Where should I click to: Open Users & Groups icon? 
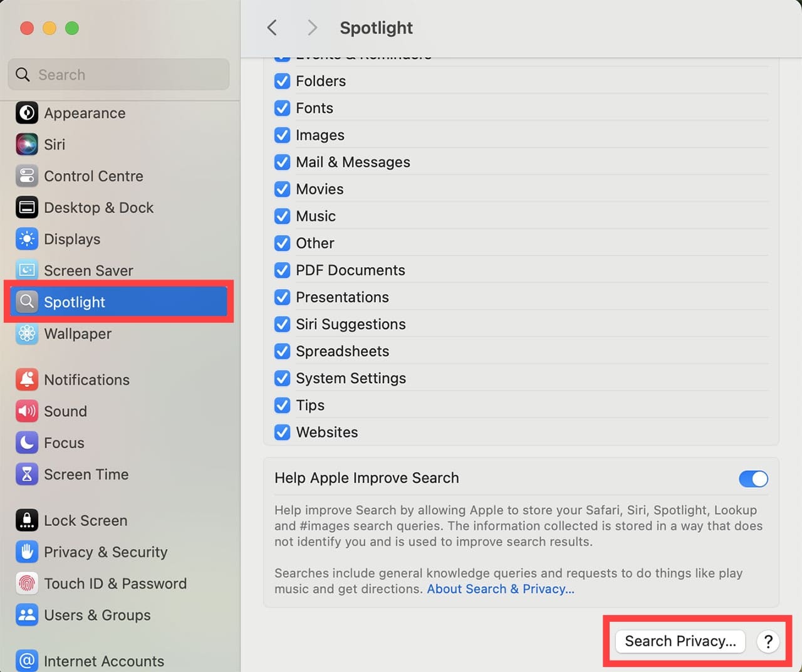(x=27, y=615)
